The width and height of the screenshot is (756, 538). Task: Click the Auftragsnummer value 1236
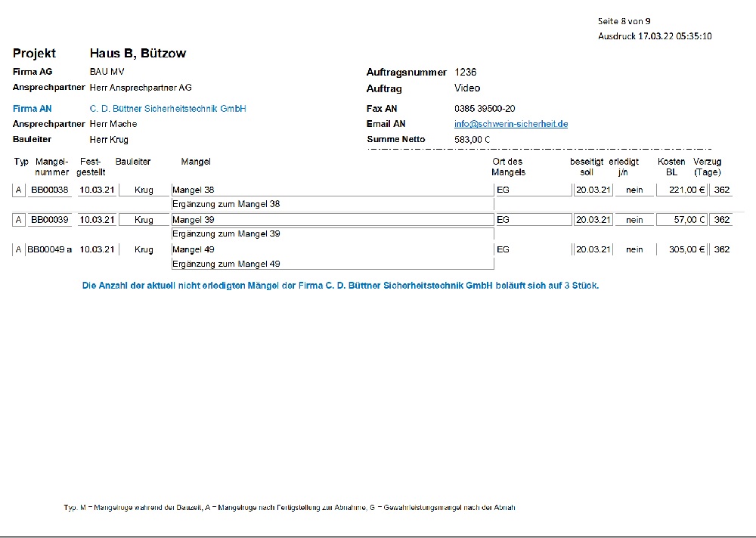(x=465, y=73)
